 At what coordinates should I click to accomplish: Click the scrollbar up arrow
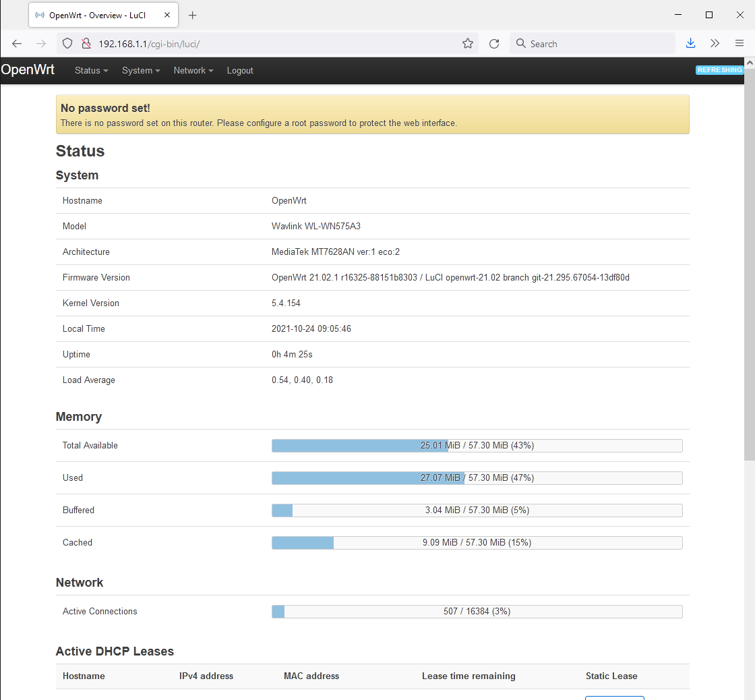750,62
